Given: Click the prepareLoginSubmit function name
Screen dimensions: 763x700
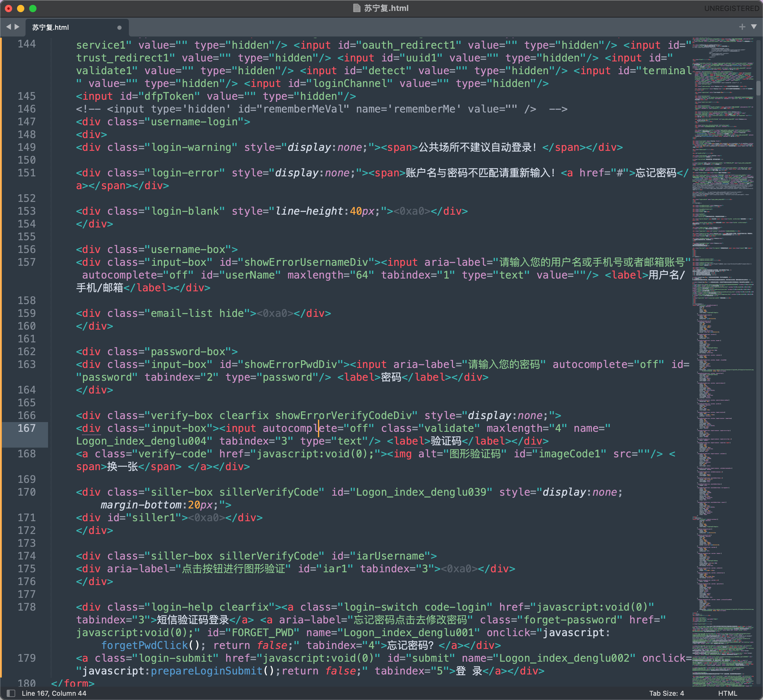Looking at the screenshot, I should point(206,671).
